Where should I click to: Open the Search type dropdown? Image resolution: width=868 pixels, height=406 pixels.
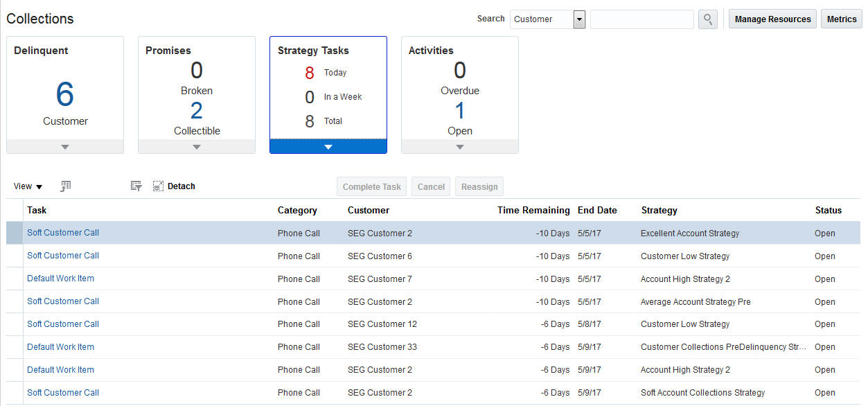point(579,19)
